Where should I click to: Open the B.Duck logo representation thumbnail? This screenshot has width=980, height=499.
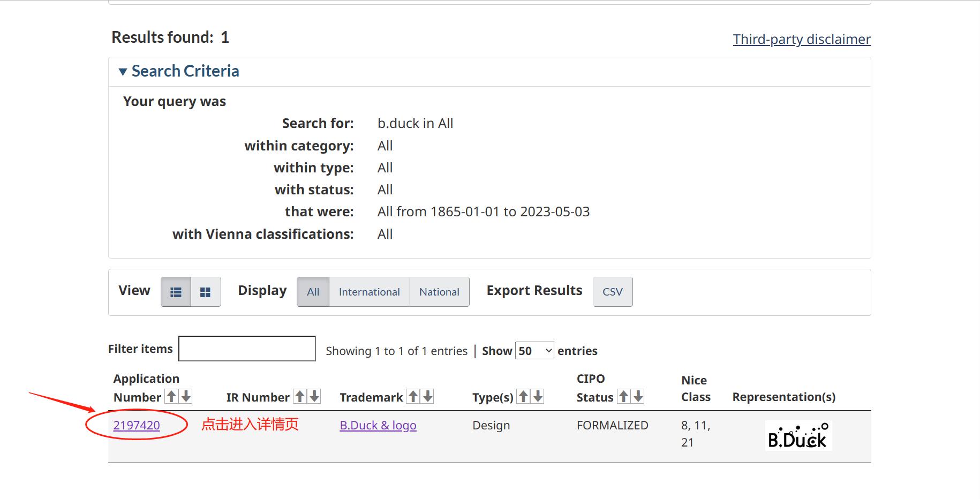[798, 435]
